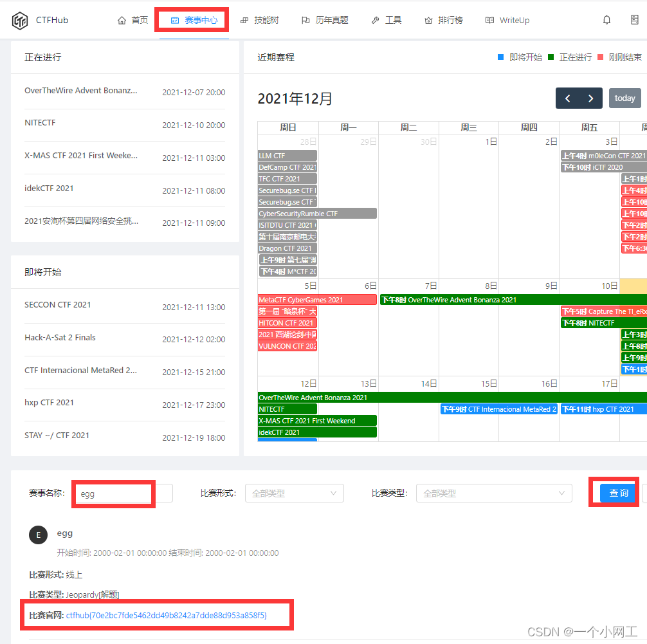Select NITECTF in ongoing list
This screenshot has height=644, width=647.
(x=125, y=124)
